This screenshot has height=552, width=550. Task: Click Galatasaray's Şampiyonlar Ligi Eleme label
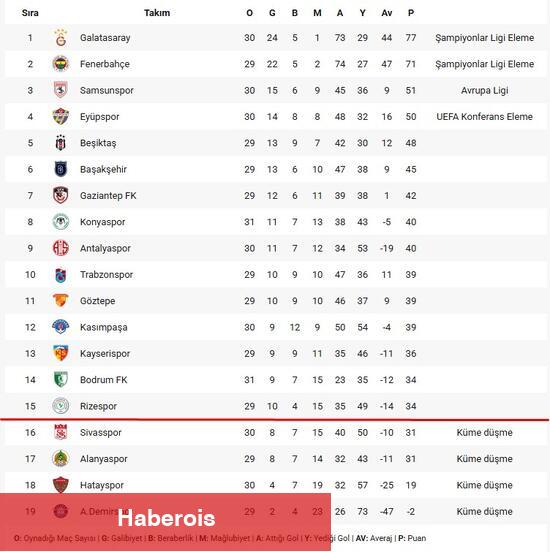coord(485,38)
